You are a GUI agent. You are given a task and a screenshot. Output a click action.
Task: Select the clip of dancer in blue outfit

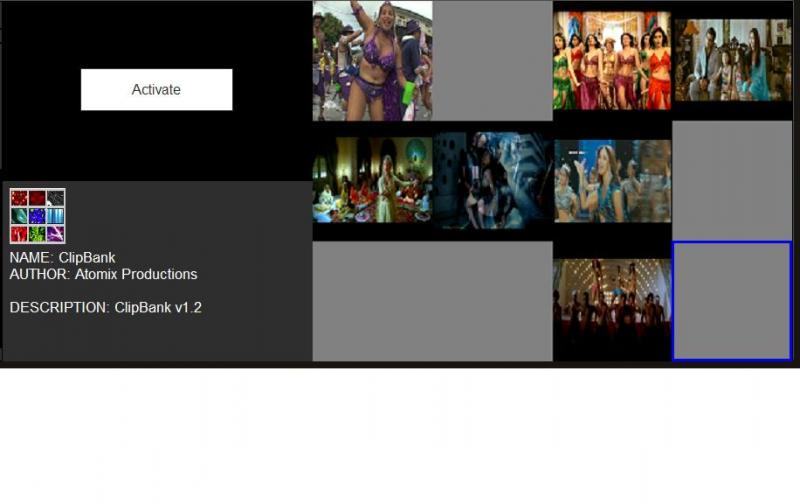[612, 180]
